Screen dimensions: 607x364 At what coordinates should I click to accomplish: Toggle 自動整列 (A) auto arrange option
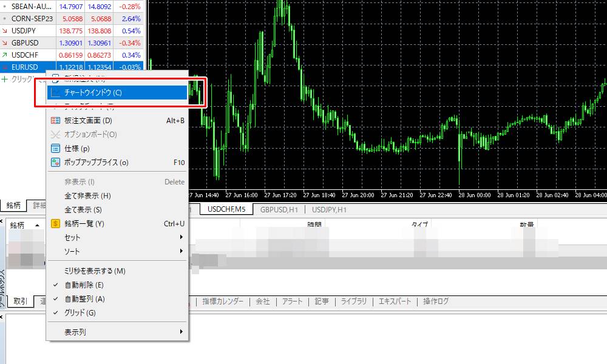tap(84, 299)
